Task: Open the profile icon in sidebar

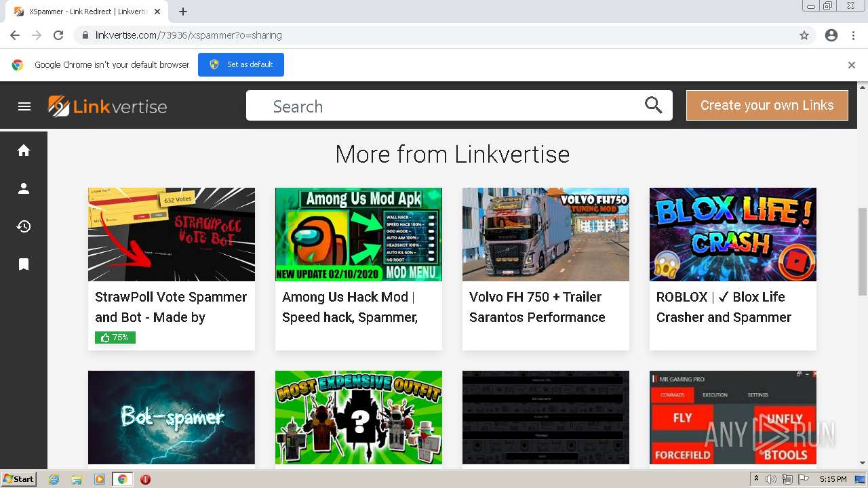Action: click(24, 188)
